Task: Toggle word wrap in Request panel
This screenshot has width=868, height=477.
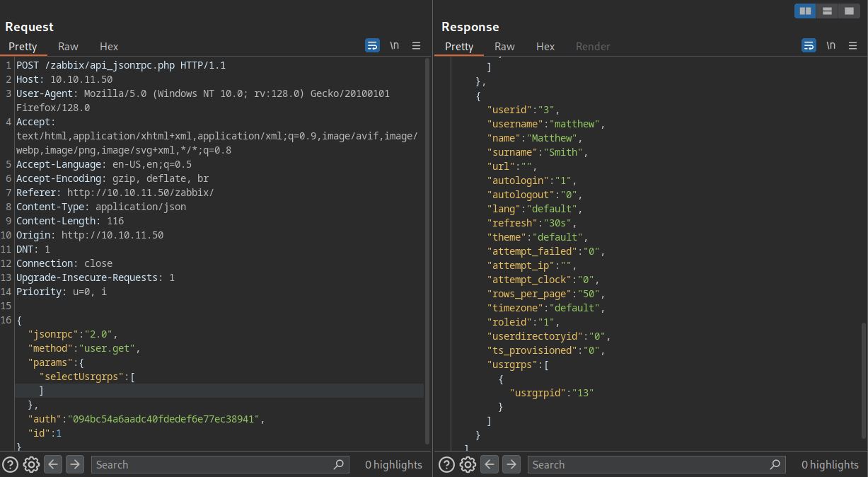Action: [372, 46]
